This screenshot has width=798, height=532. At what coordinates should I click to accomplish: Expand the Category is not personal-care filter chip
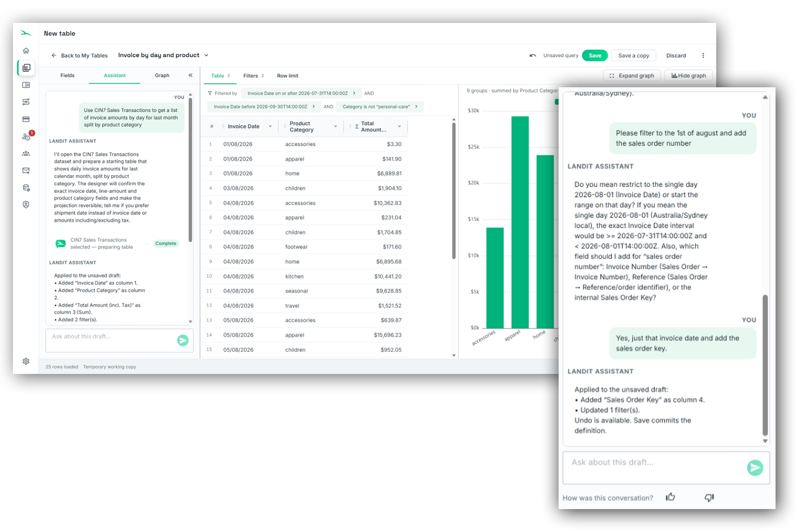click(380, 107)
